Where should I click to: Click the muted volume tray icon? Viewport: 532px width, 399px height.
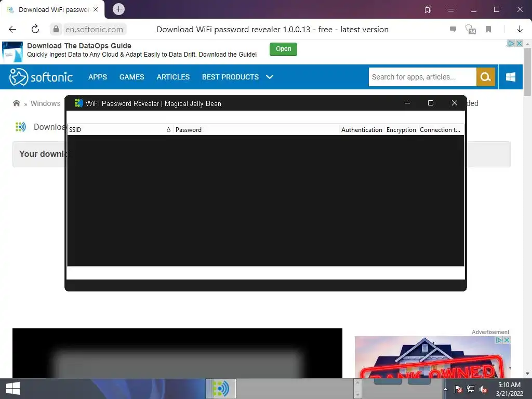pos(483,389)
